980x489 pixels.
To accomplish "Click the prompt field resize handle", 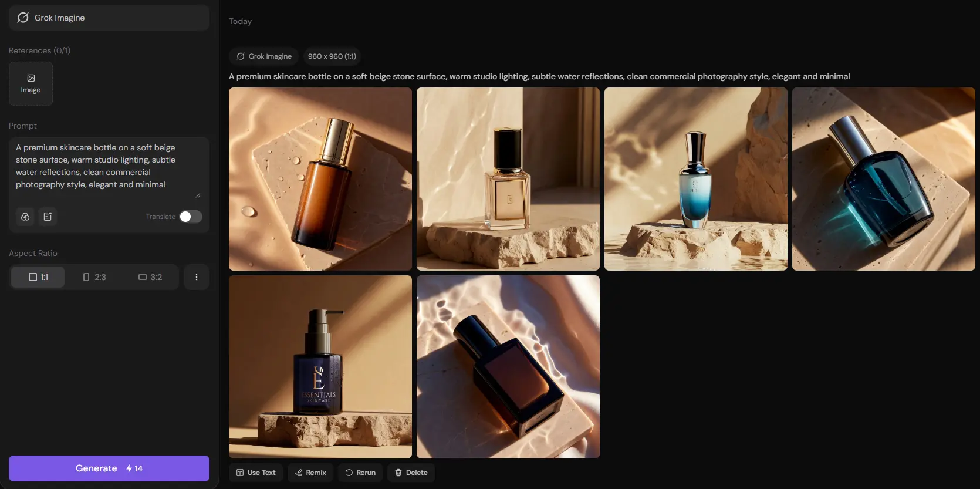I will (198, 195).
